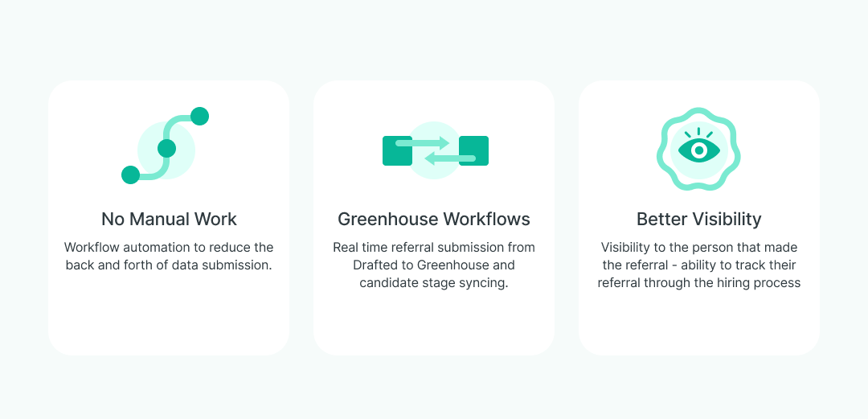Click the text "Real time referral submission from"
868x419 pixels.
click(x=434, y=247)
